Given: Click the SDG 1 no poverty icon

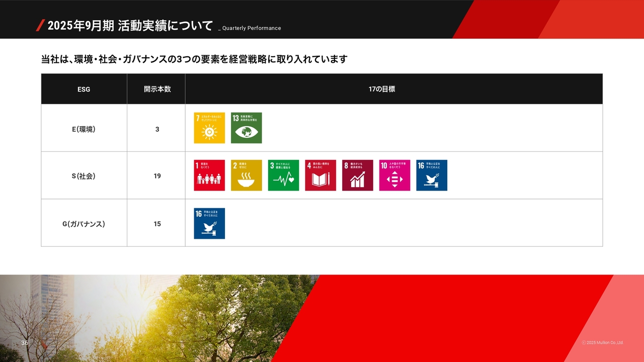Looking at the screenshot, I should point(209,175).
